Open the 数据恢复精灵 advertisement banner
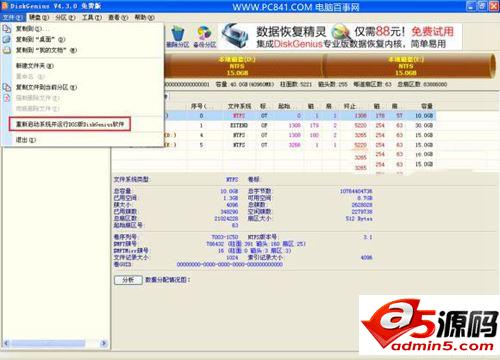Image resolution: width=500 pixels, height=360 pixels. click(x=340, y=36)
